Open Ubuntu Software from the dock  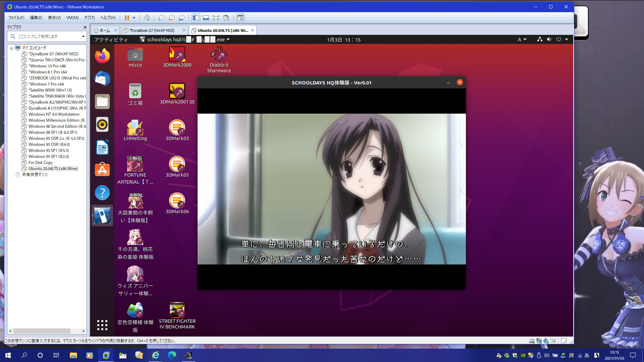point(102,170)
